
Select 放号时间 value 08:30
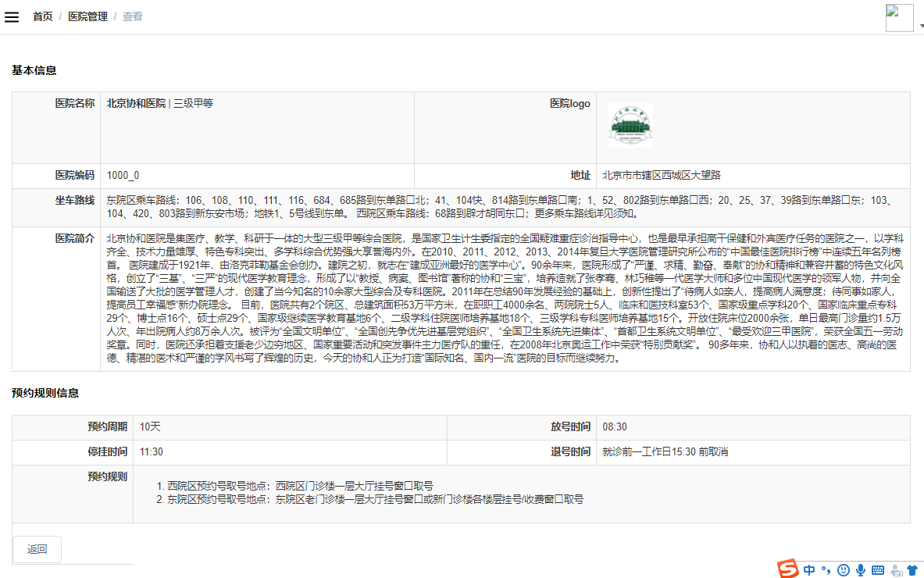[615, 426]
